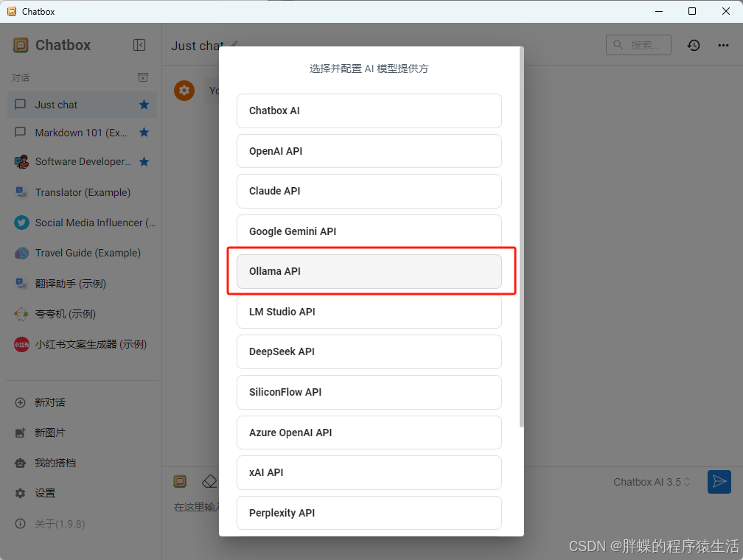Click the 夸夸机 avatar icon
The width and height of the screenshot is (743, 560).
click(x=21, y=314)
